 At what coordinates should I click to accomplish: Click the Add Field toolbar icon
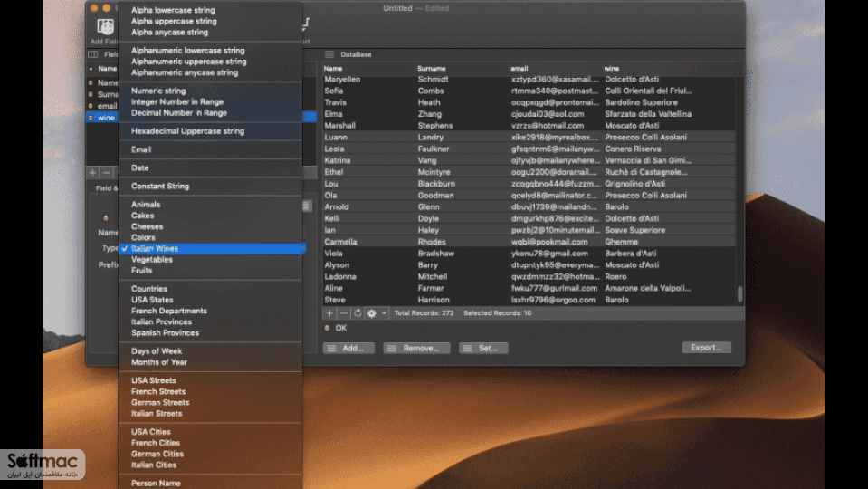pos(105,27)
